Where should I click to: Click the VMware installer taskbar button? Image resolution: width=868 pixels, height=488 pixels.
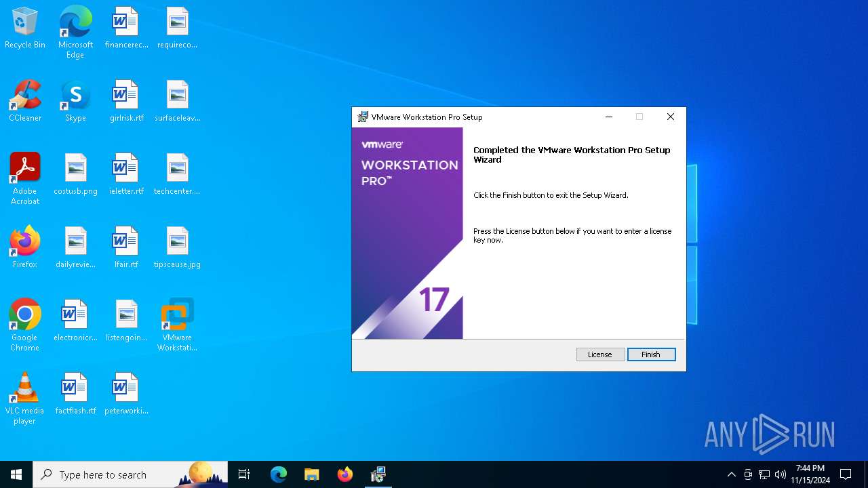(378, 474)
